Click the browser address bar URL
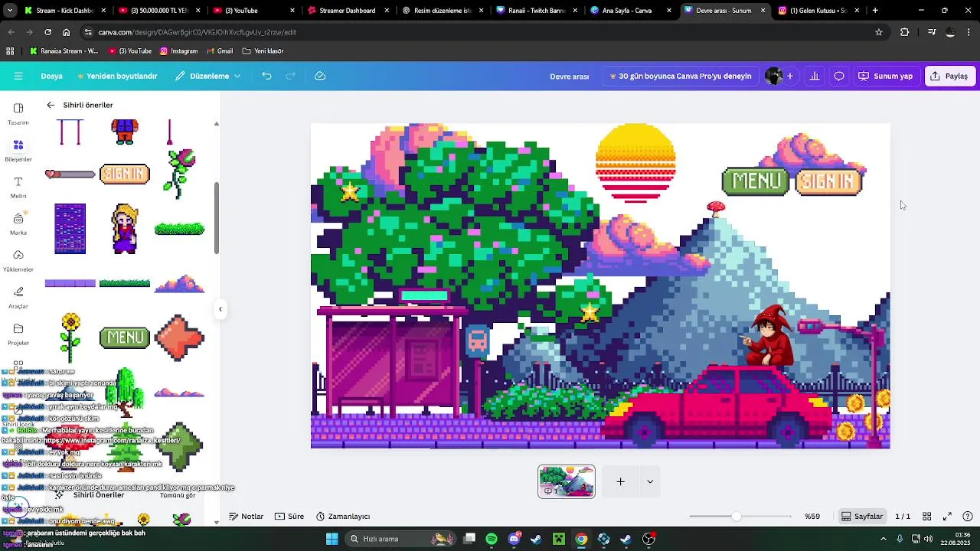The height and width of the screenshot is (551, 980). click(198, 32)
